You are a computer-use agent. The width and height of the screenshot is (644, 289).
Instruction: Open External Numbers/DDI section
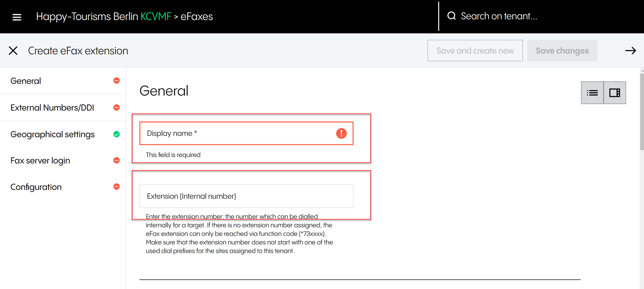pos(52,108)
